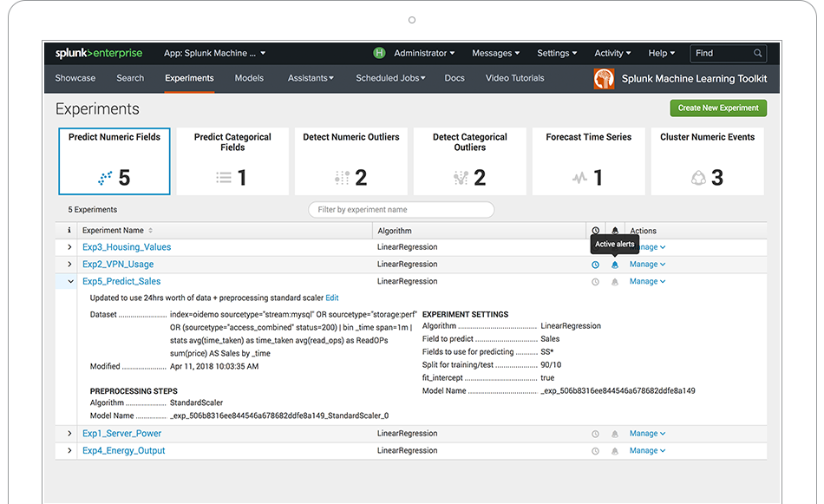The height and width of the screenshot is (504, 824).
Task: Click the scatter-dots icon on Predict Numeric Fields
Action: [105, 178]
